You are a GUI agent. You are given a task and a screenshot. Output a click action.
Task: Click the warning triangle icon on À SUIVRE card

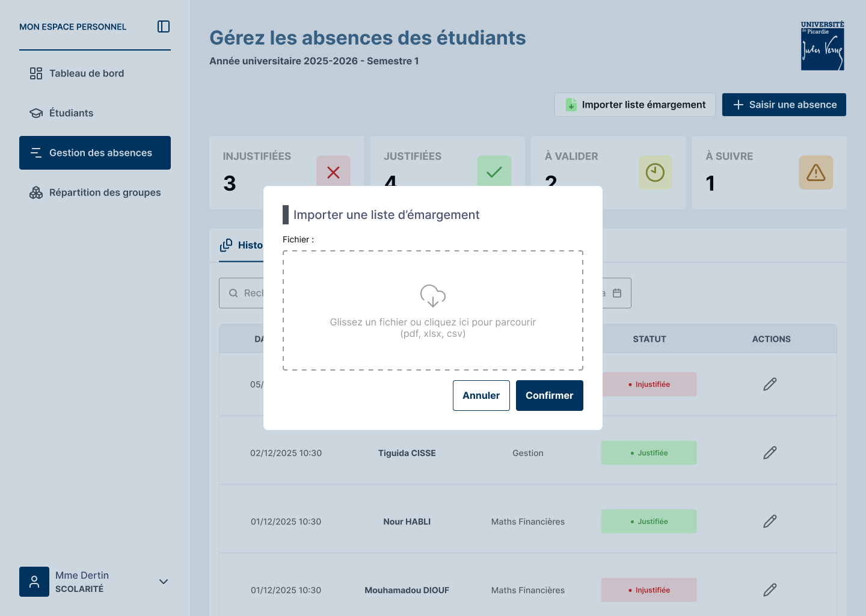815,173
